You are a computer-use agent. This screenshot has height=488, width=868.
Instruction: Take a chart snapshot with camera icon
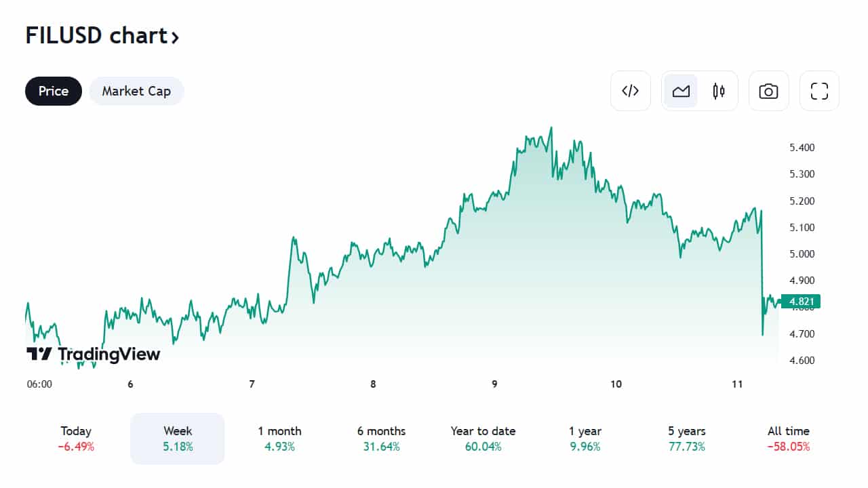(x=768, y=91)
